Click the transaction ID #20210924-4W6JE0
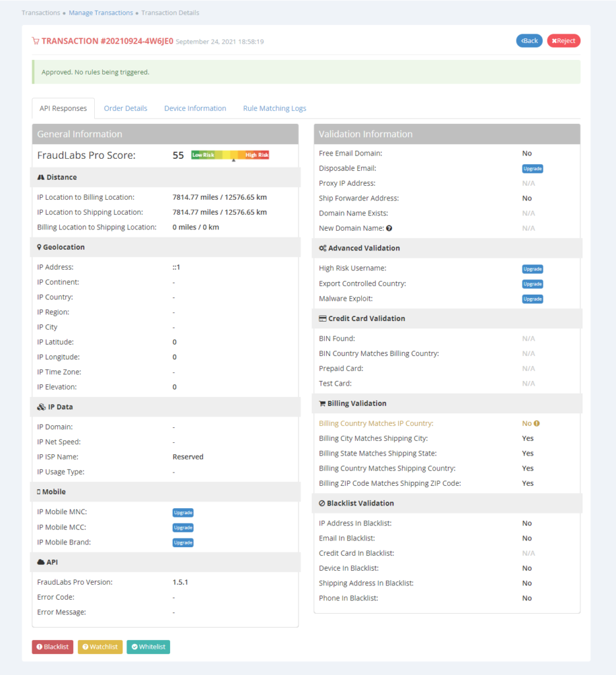 coord(137,41)
